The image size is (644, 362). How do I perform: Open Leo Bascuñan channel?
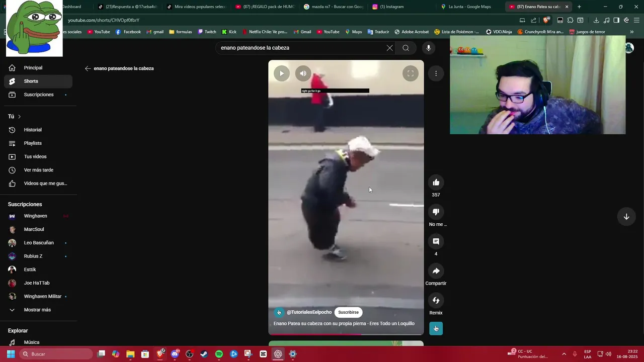(x=38, y=243)
